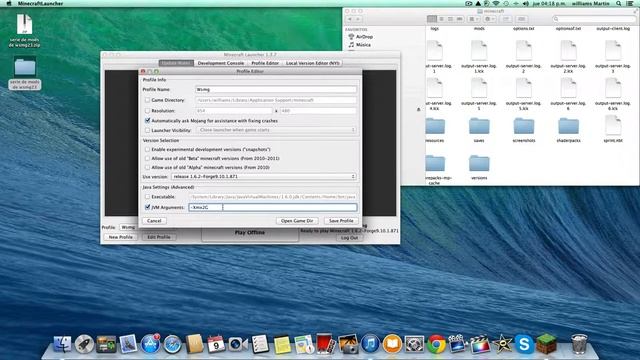Open iBooks orange icon in dock
The width and height of the screenshot is (640, 360).
pyautogui.click(x=392, y=344)
